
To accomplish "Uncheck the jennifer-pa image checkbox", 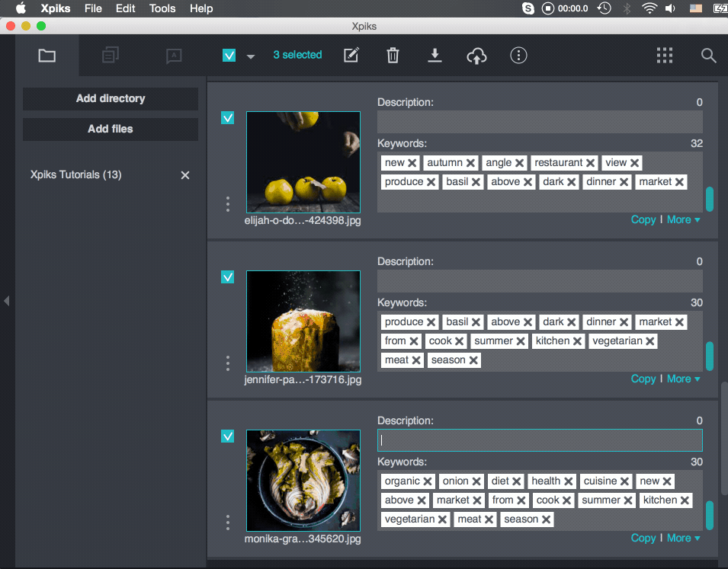I will (x=227, y=277).
